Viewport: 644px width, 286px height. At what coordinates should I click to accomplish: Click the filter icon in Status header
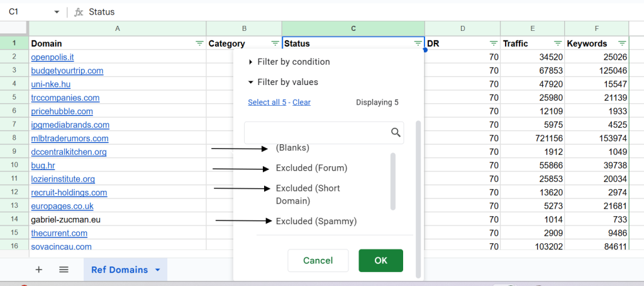pos(418,43)
